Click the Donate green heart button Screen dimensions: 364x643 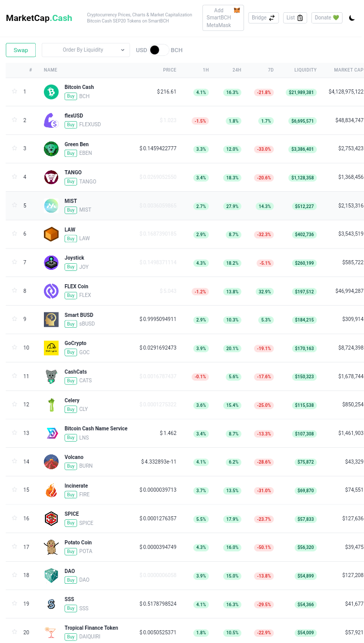pyautogui.click(x=327, y=18)
